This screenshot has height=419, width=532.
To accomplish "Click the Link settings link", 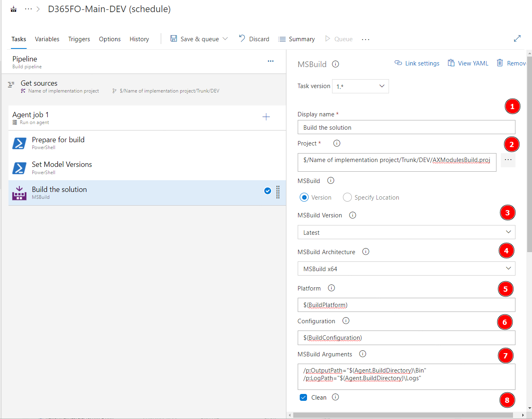I will point(417,63).
